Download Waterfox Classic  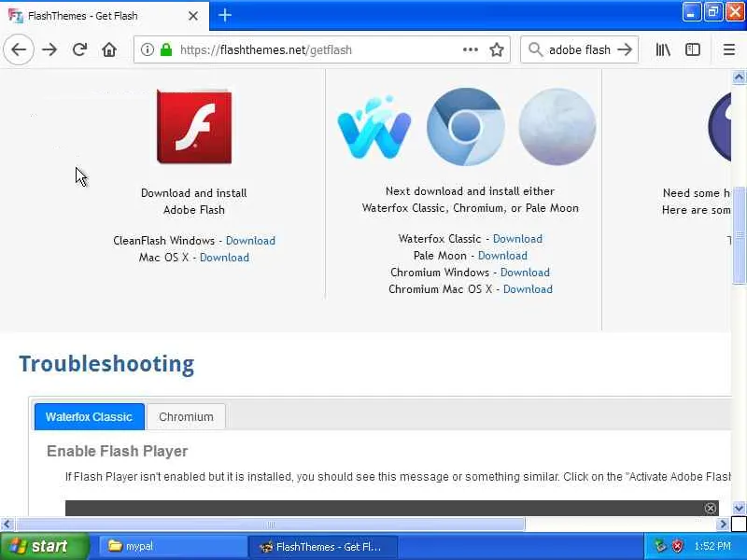[x=517, y=239]
